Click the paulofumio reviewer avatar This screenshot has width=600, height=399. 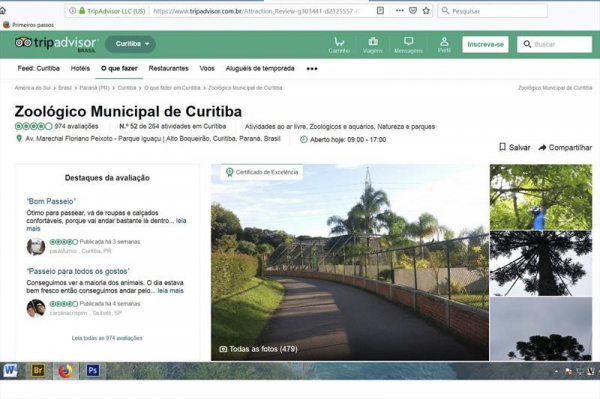[36, 246]
